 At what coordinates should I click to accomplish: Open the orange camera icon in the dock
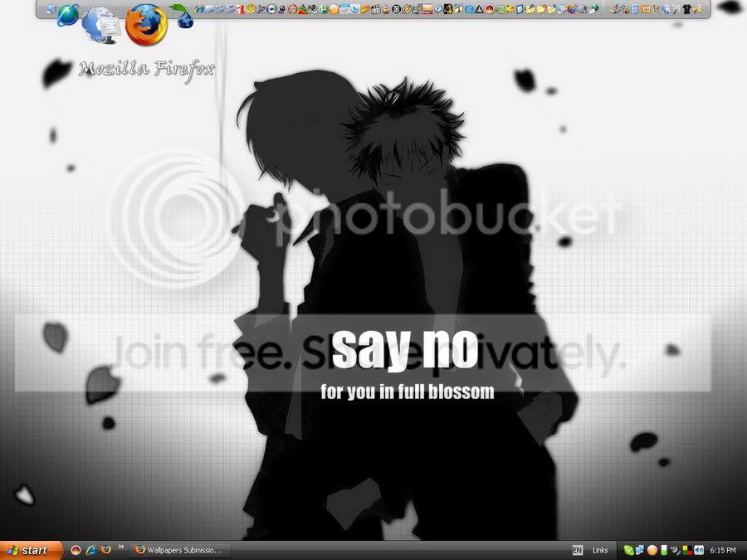pos(645,9)
